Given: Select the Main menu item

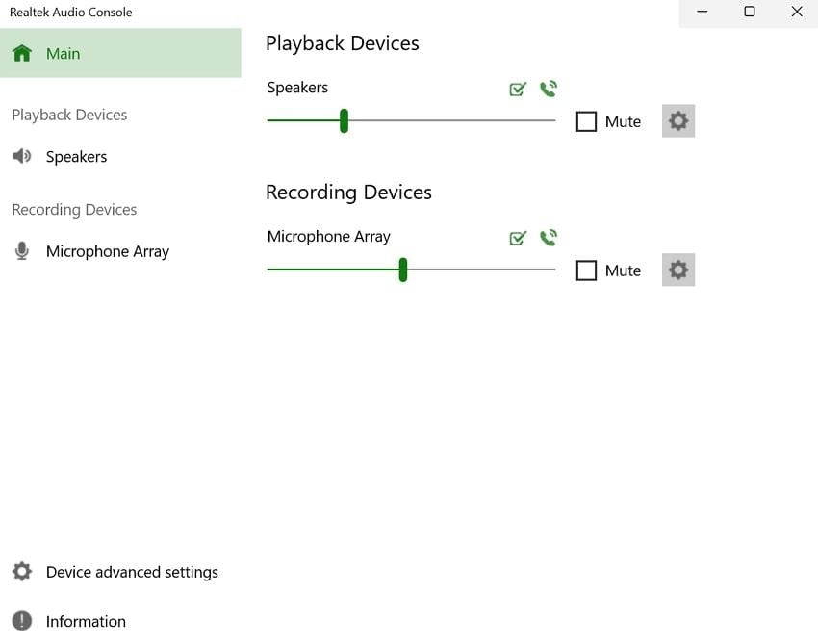Looking at the screenshot, I should tap(120, 53).
